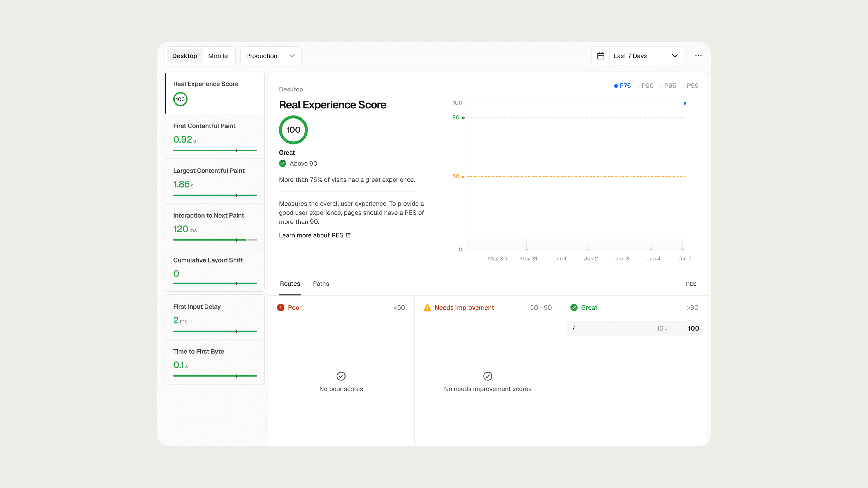
Task: Click the RES column header
Action: 691,284
